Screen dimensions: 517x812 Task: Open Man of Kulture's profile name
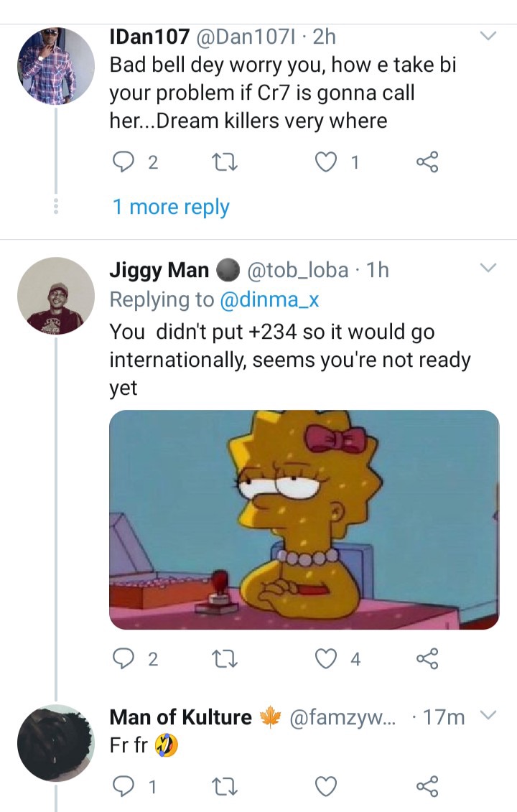click(x=180, y=717)
